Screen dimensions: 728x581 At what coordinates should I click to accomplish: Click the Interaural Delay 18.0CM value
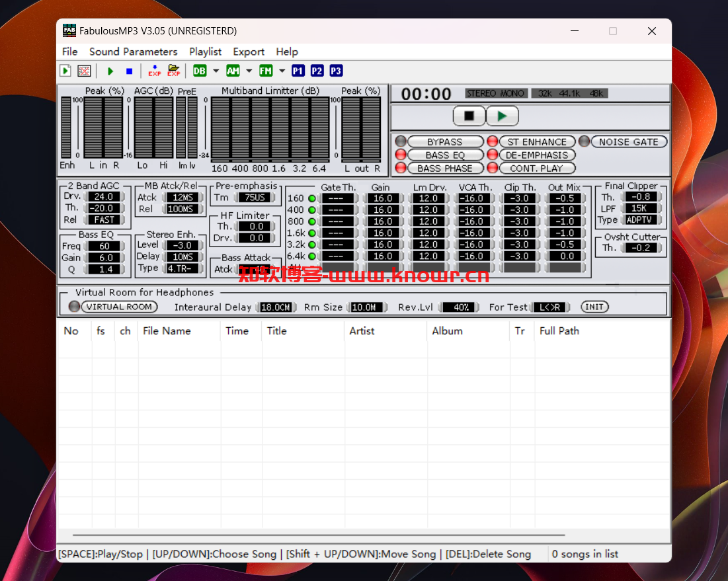click(276, 307)
